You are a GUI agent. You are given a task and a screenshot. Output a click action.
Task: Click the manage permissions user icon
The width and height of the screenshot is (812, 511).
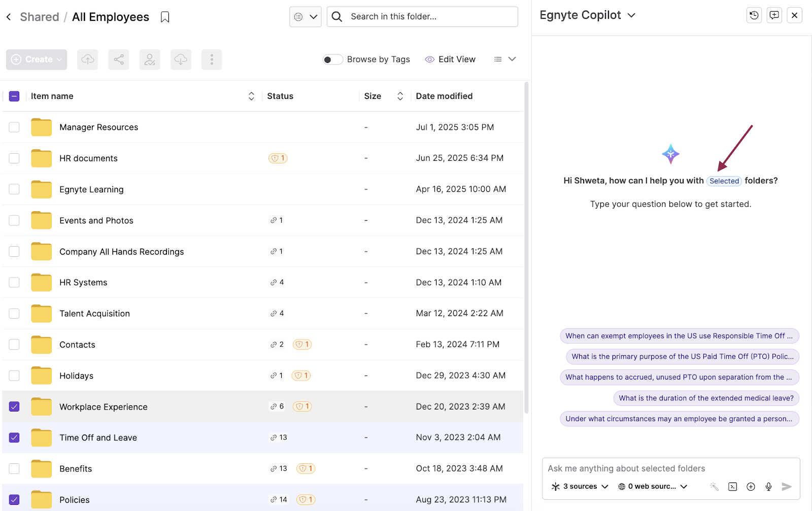[149, 59]
